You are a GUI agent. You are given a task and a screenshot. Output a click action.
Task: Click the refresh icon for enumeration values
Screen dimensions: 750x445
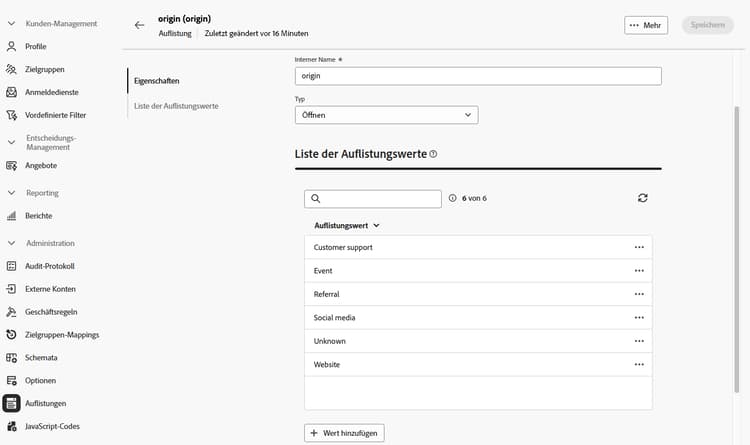[642, 198]
